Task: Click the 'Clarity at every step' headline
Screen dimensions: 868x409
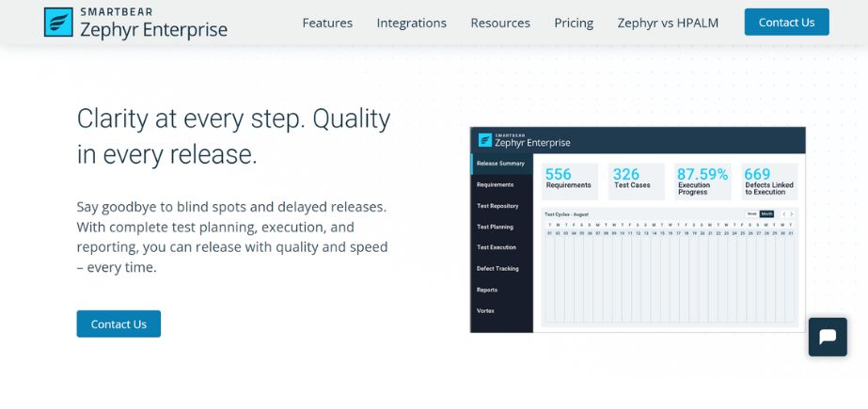Action: [233, 136]
